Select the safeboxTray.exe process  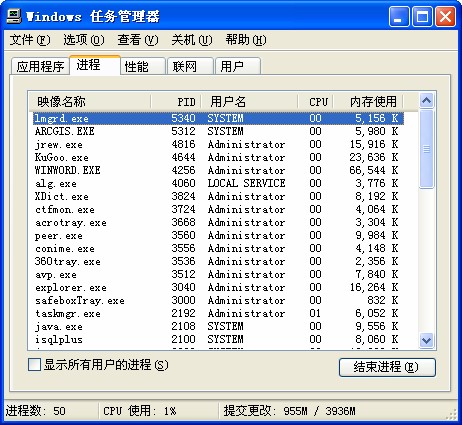click(x=218, y=300)
